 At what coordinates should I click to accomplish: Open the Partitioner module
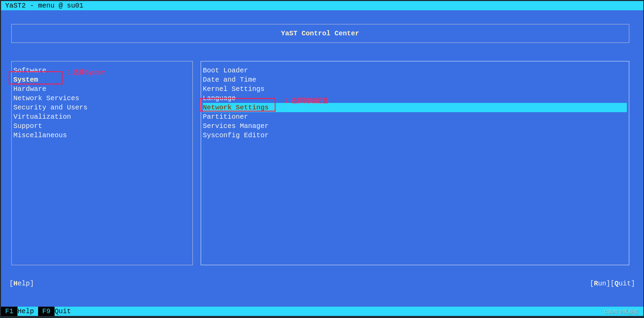225,117
